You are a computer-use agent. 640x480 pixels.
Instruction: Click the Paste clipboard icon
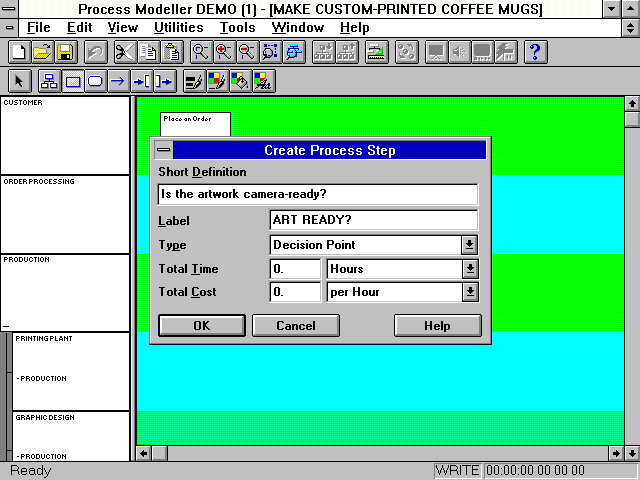click(172, 52)
